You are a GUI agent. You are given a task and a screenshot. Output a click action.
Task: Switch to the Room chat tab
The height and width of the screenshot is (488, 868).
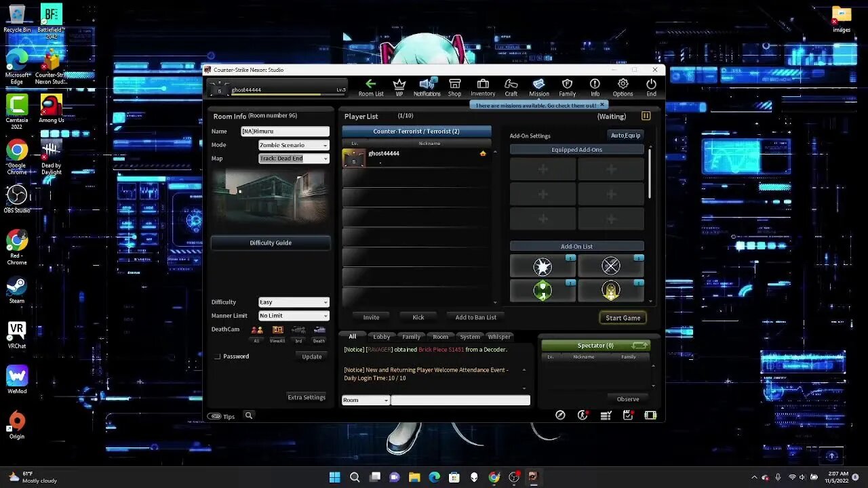point(441,336)
